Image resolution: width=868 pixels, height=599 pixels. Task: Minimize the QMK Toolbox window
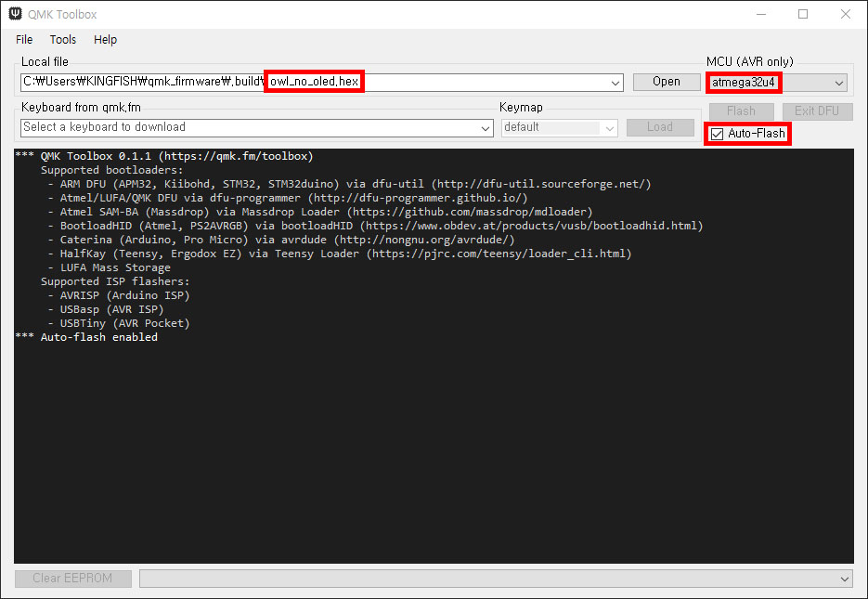click(x=761, y=14)
